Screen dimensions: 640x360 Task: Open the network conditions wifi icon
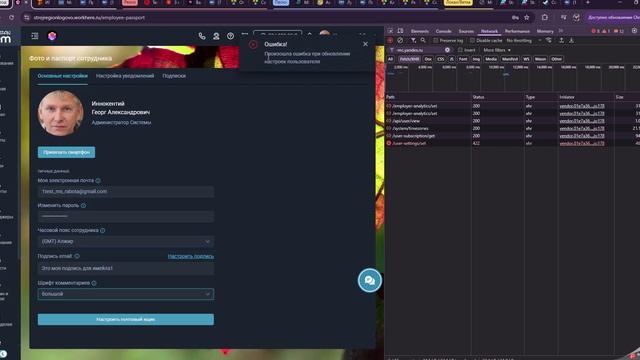[549, 40]
